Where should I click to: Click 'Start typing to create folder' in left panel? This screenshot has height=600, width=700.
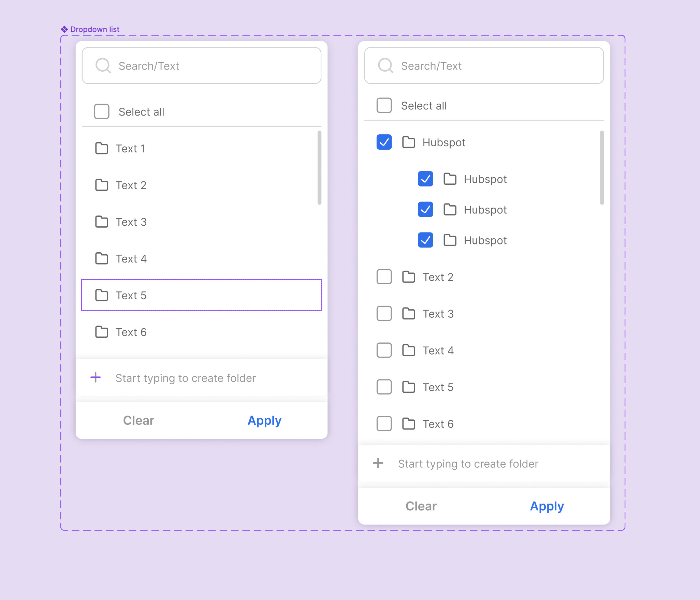[186, 378]
